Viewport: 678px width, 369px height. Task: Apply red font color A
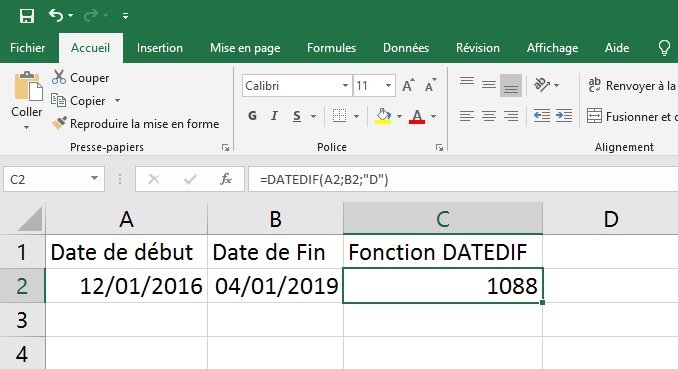[x=417, y=116]
